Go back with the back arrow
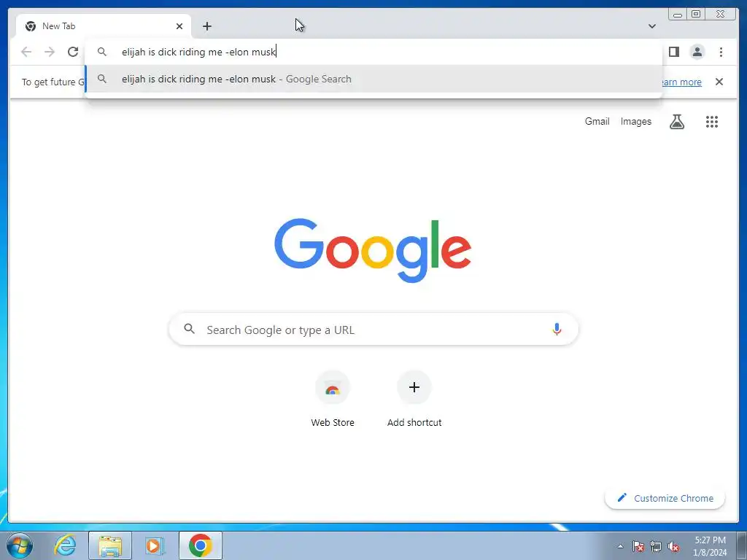The width and height of the screenshot is (747, 560). coord(26,52)
